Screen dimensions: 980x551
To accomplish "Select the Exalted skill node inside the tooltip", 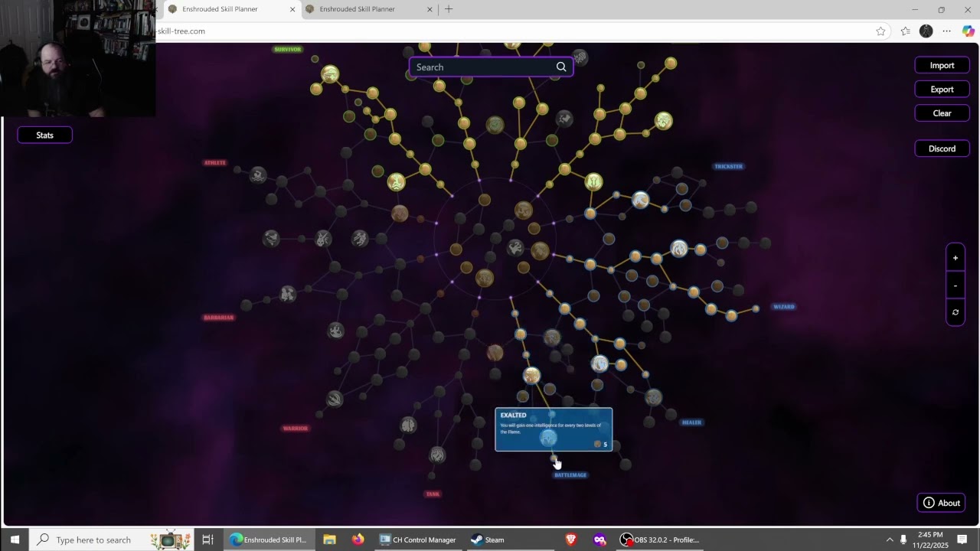I will pyautogui.click(x=548, y=438).
